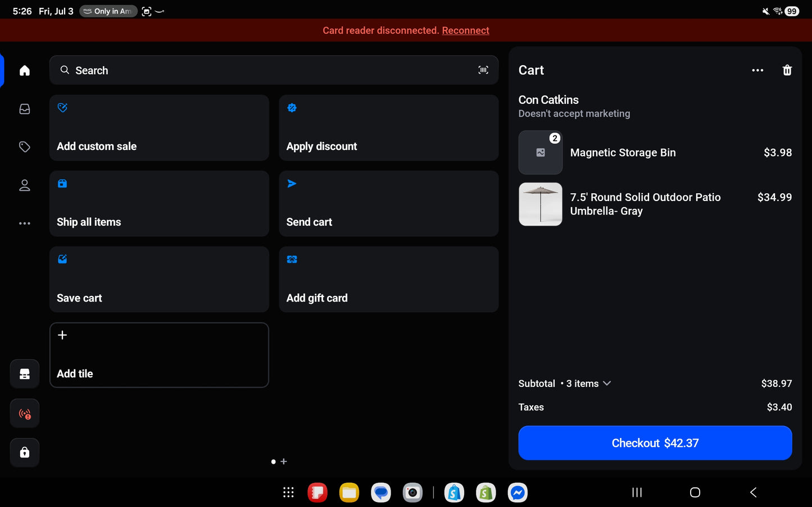Add a new tile page with plus
Viewport: 812px width, 507px height.
[284, 462]
